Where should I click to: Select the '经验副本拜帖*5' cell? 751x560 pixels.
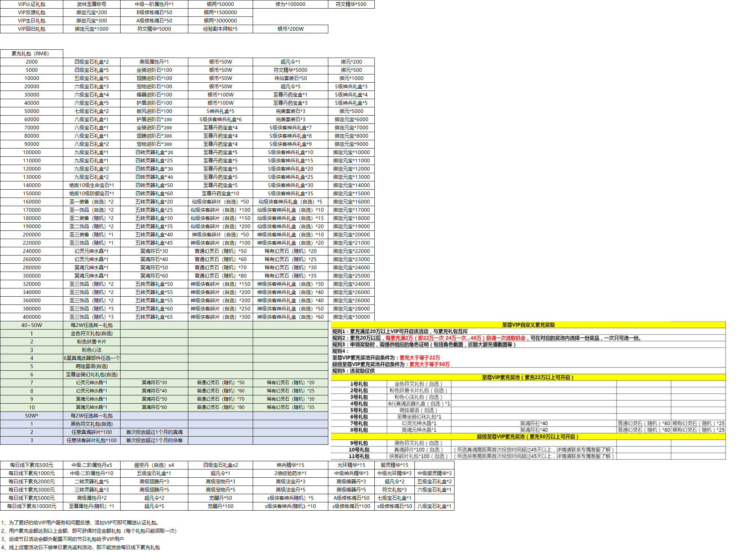tap(221, 29)
